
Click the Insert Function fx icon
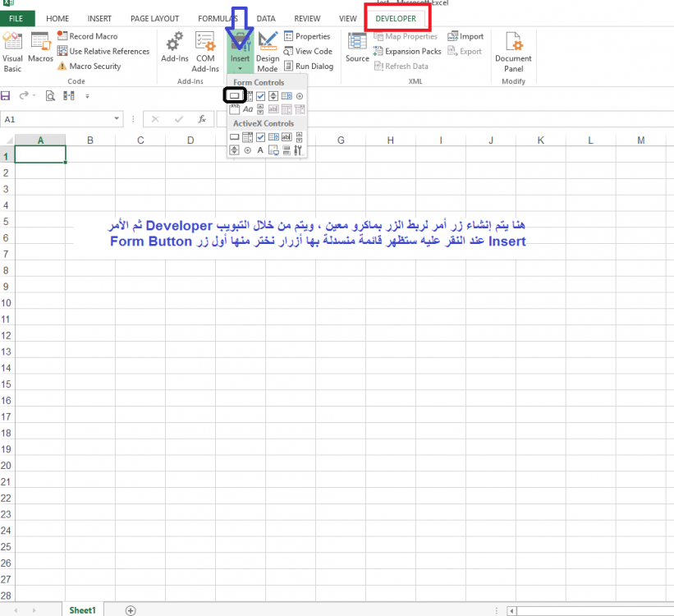coord(202,119)
